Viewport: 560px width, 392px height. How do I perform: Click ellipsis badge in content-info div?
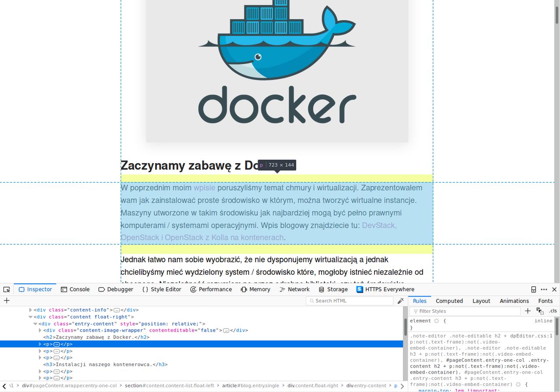click(x=116, y=310)
